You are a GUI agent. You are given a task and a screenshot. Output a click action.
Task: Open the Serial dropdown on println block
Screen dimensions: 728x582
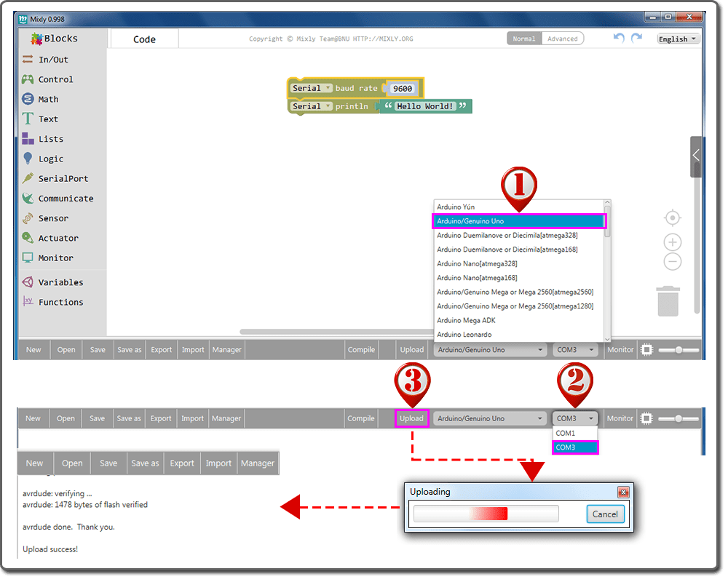[x=311, y=106]
